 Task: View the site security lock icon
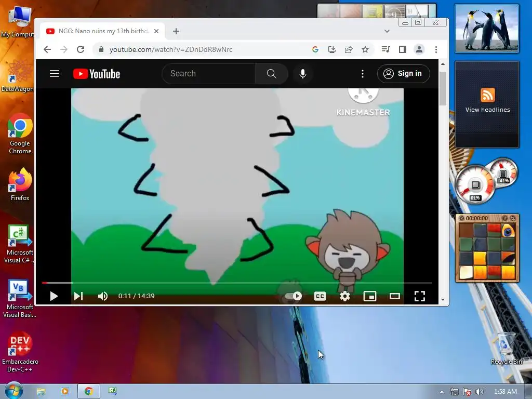101,49
